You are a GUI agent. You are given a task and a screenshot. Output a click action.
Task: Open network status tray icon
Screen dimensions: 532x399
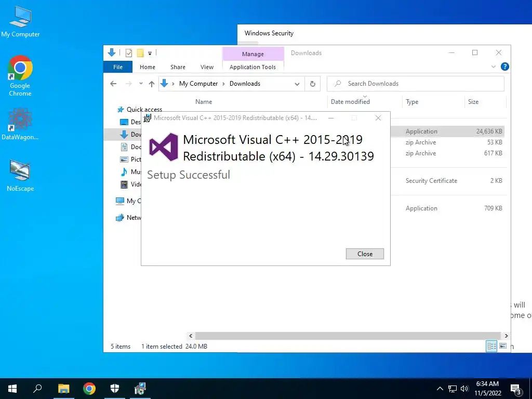click(x=453, y=389)
